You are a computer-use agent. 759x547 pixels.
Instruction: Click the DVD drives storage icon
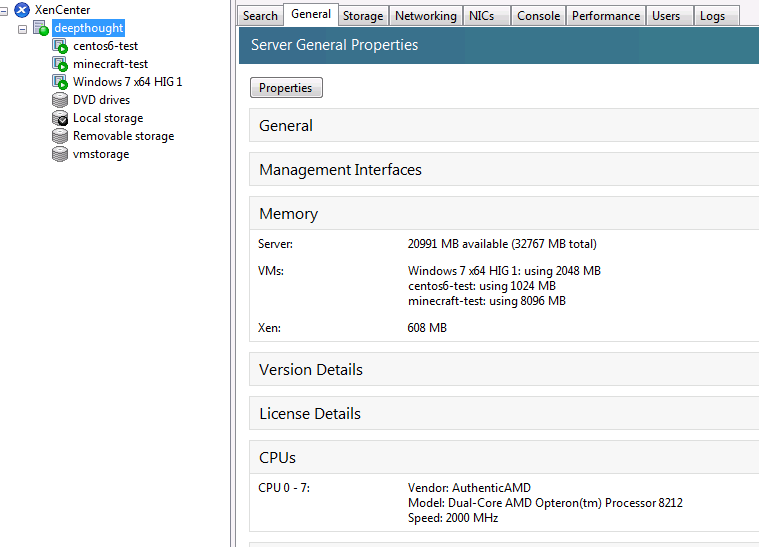tap(60, 100)
